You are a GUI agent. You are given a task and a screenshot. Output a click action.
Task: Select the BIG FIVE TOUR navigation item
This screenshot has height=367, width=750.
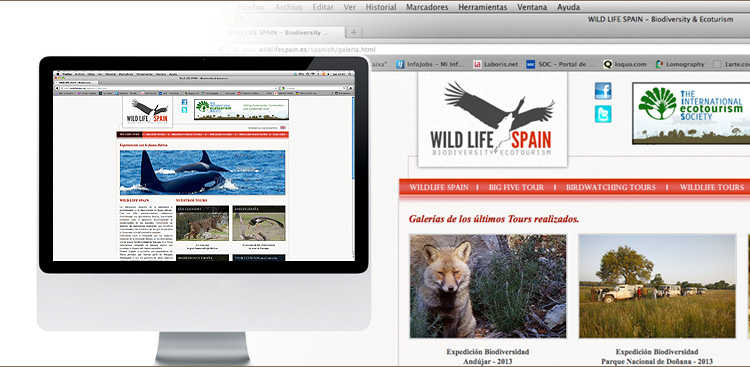point(516,187)
